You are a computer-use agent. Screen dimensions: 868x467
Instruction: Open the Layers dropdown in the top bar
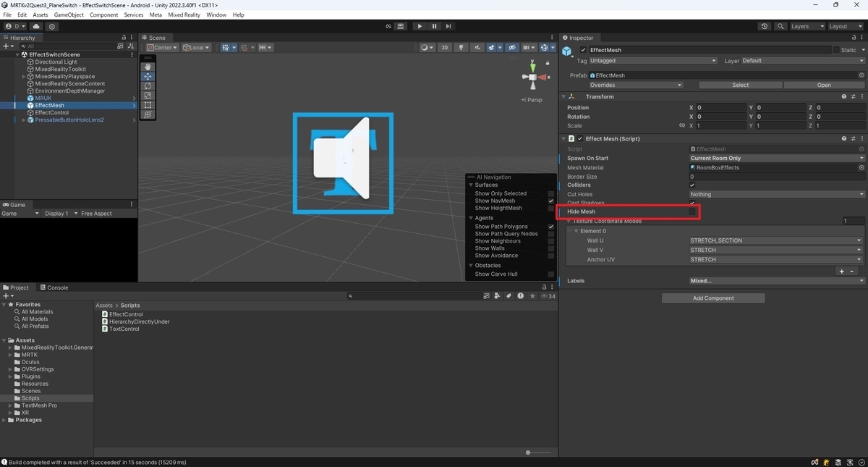807,26
